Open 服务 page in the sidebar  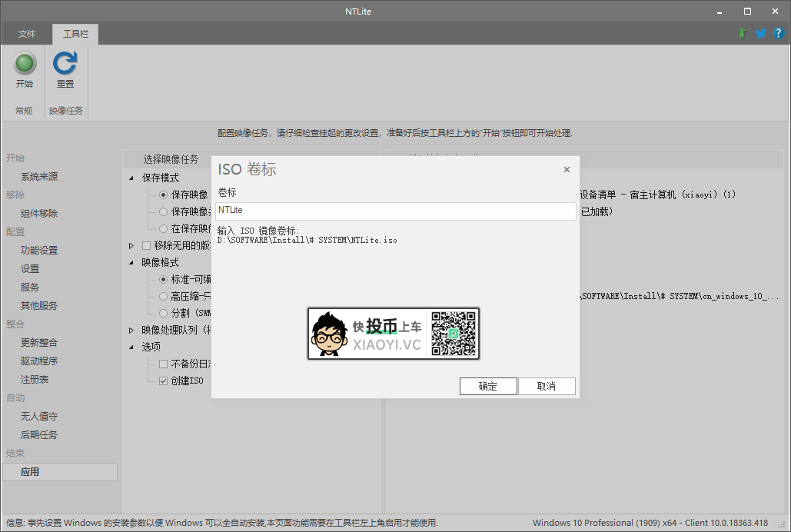(30, 288)
